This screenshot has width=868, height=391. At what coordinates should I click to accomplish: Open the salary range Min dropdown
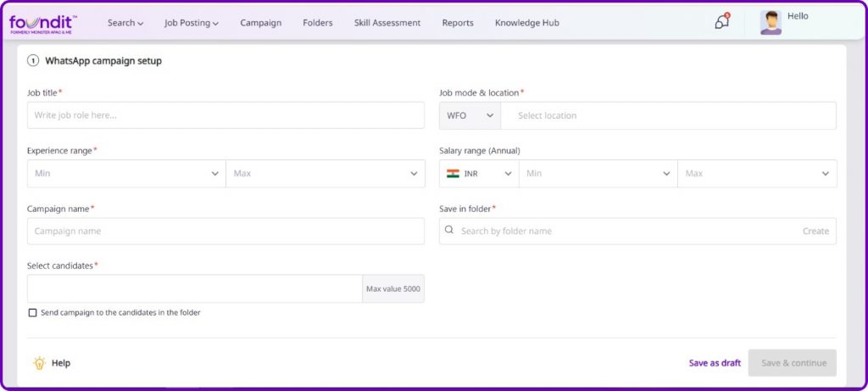(598, 173)
